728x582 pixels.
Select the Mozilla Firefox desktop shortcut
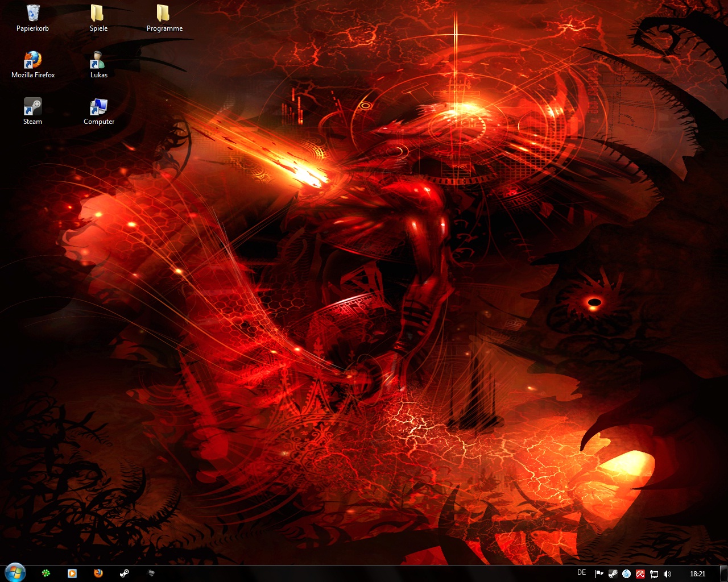coord(33,64)
